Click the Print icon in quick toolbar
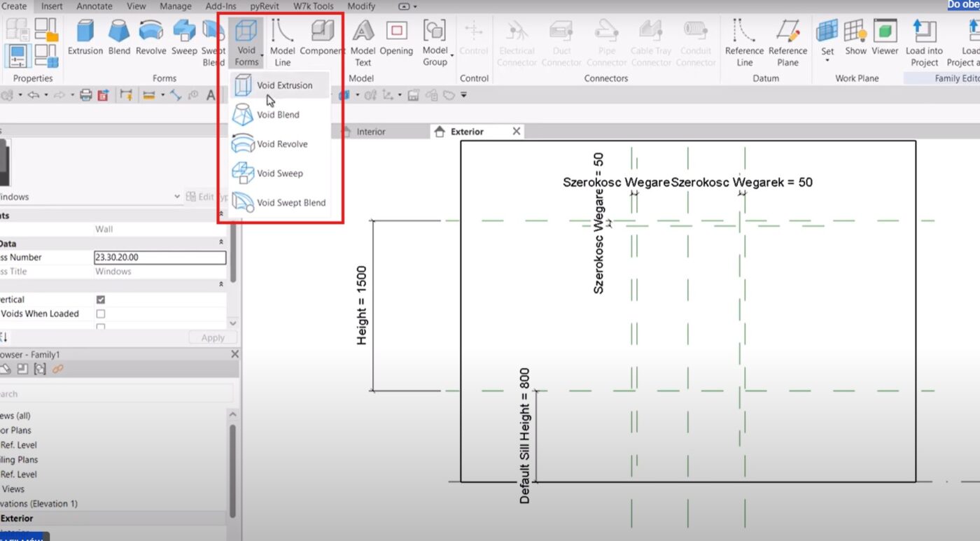The width and height of the screenshot is (980, 541). tap(85, 95)
